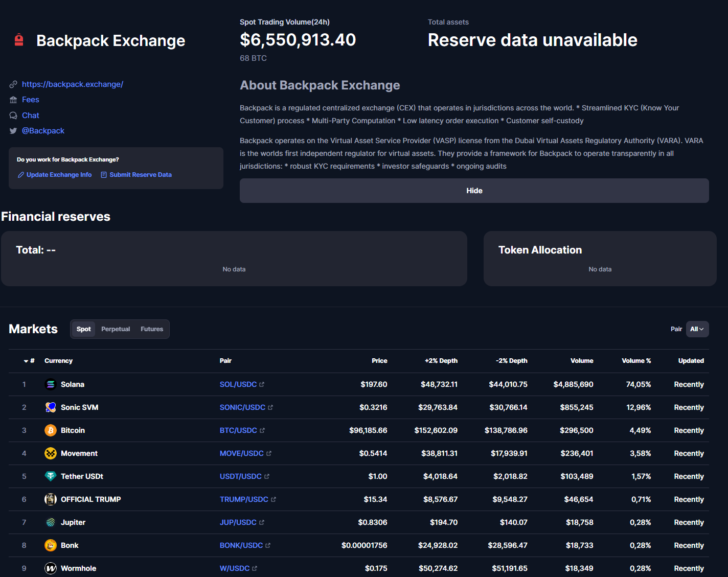Click the Sonic SVM currency name
Screen dimensions: 728x577
pos(79,407)
